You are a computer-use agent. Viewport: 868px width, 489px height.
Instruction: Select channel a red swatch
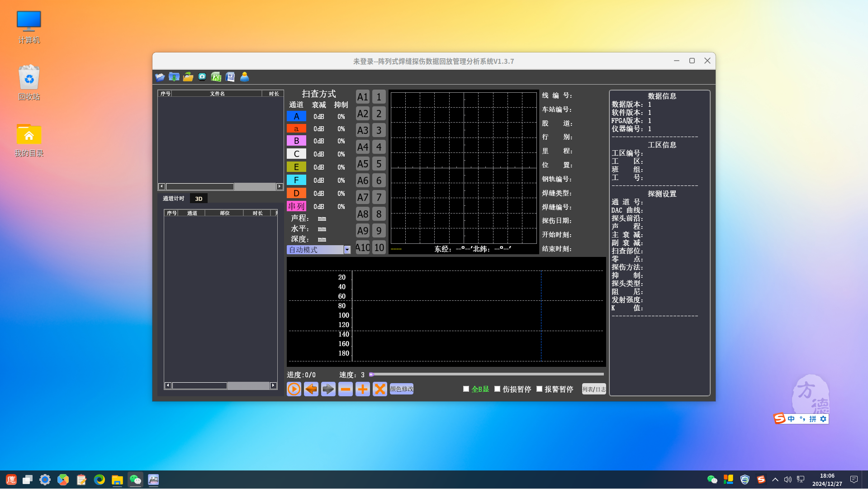(x=296, y=129)
